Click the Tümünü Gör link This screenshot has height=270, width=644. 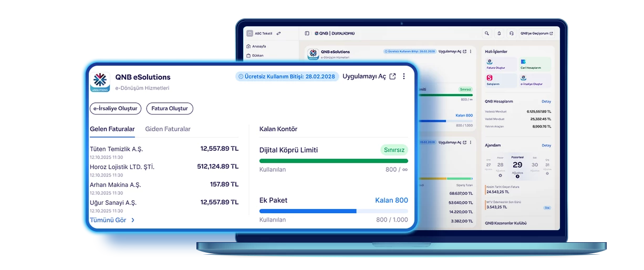point(108,220)
